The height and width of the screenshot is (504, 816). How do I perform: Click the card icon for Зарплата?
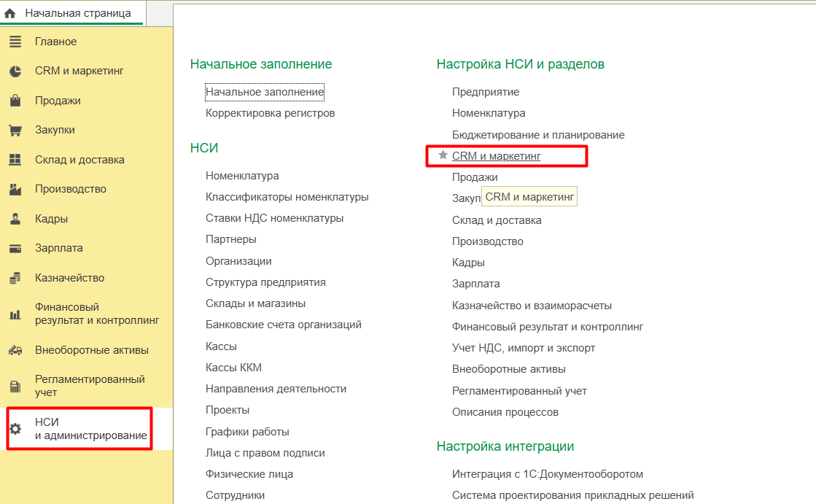(15, 249)
